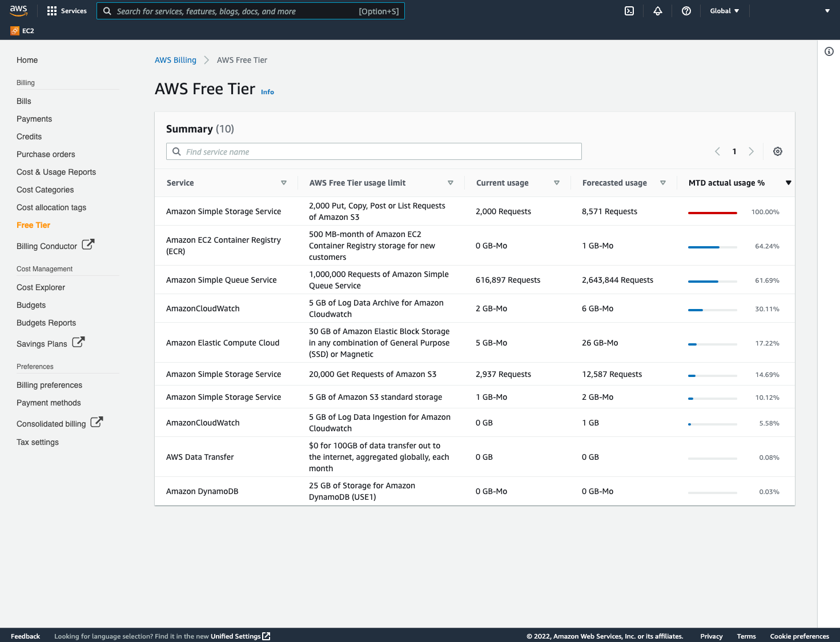Click the 616,897 Requests current usage value
Screen dimensions: 840x642
coord(508,280)
